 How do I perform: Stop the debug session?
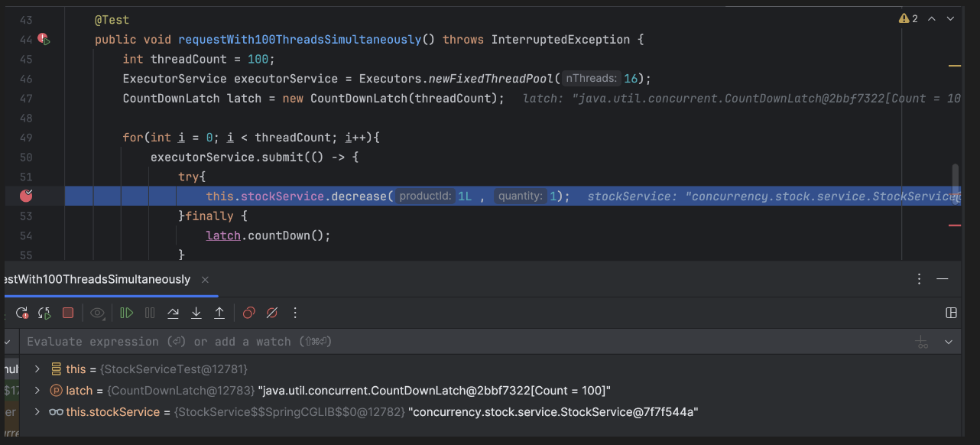coord(68,313)
